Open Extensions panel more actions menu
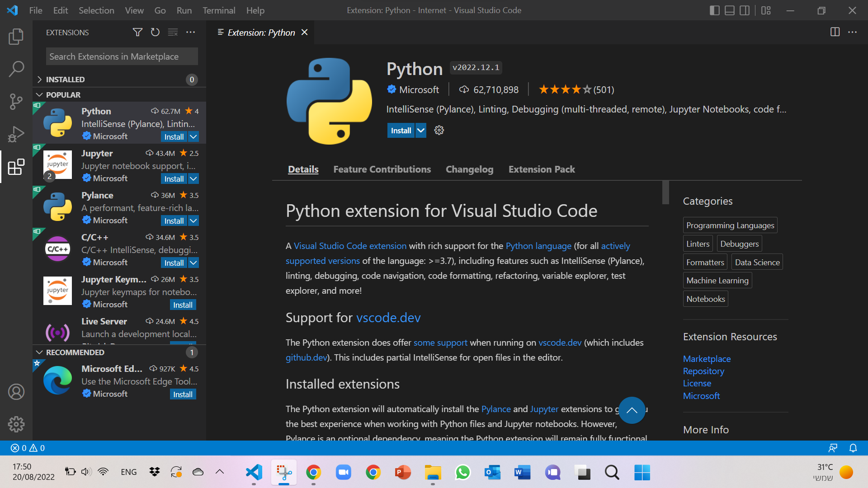868x488 pixels. [191, 32]
